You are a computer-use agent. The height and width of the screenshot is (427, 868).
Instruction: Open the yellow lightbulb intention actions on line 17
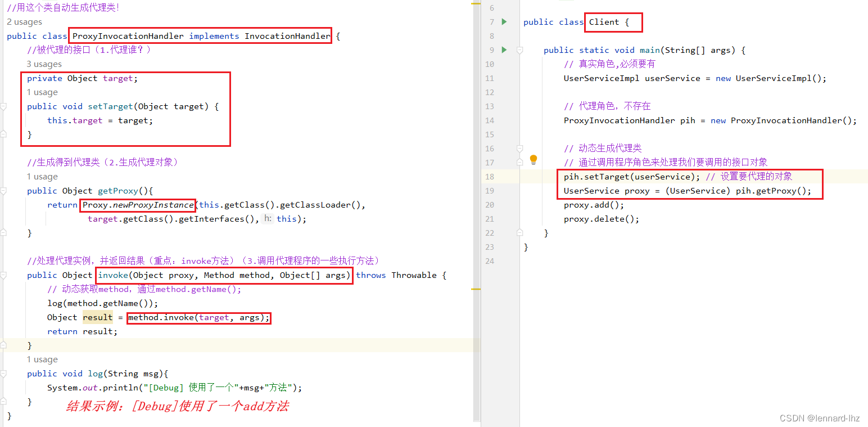(x=534, y=160)
